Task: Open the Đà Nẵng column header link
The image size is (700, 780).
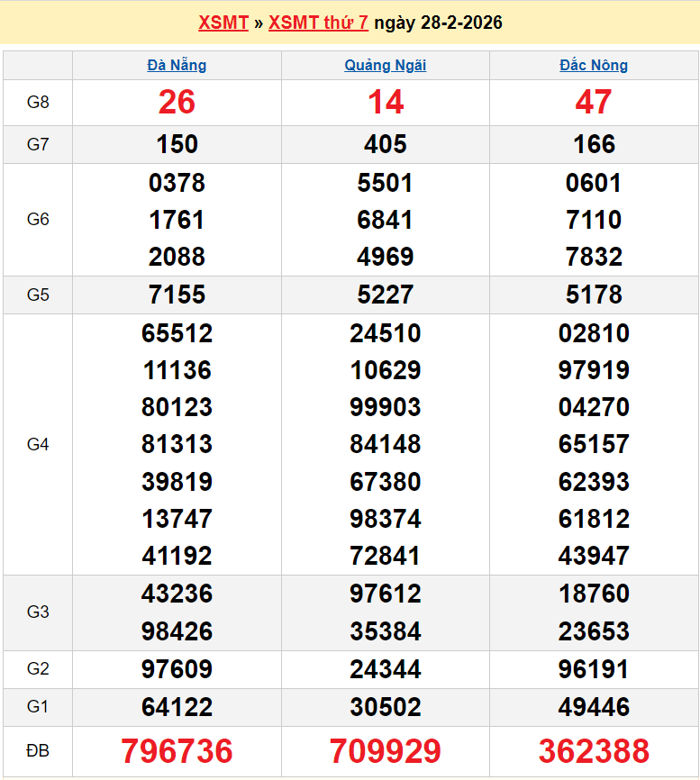Action: point(177,65)
